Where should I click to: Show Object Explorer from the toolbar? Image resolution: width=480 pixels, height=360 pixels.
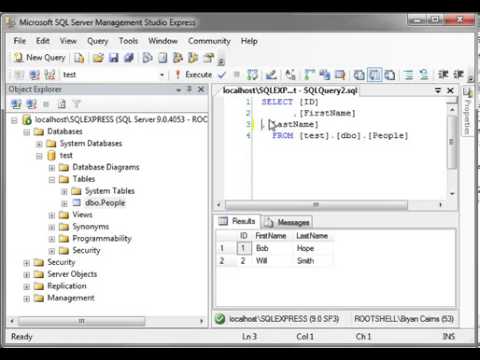(178, 58)
